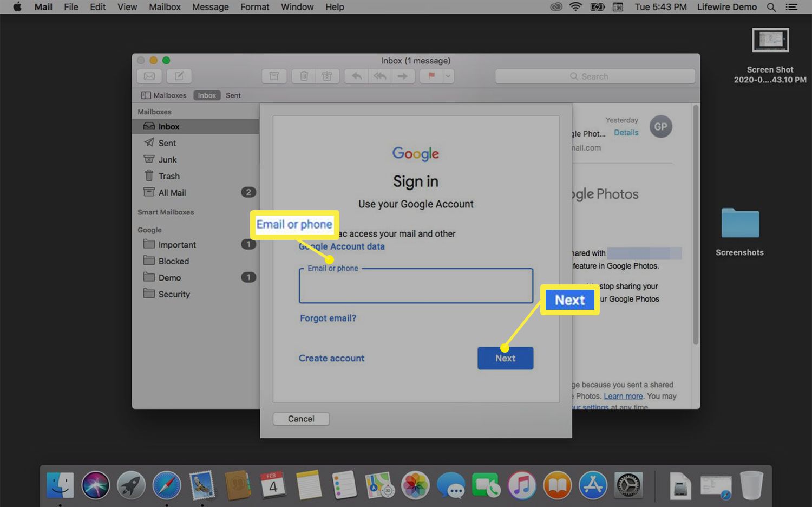The image size is (812, 507).
Task: Open Siri from the Dock
Action: (96, 485)
